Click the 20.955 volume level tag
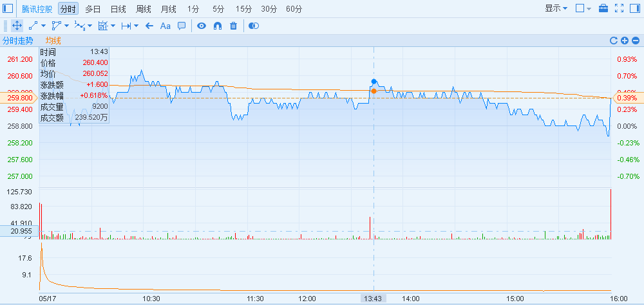 click(19, 231)
